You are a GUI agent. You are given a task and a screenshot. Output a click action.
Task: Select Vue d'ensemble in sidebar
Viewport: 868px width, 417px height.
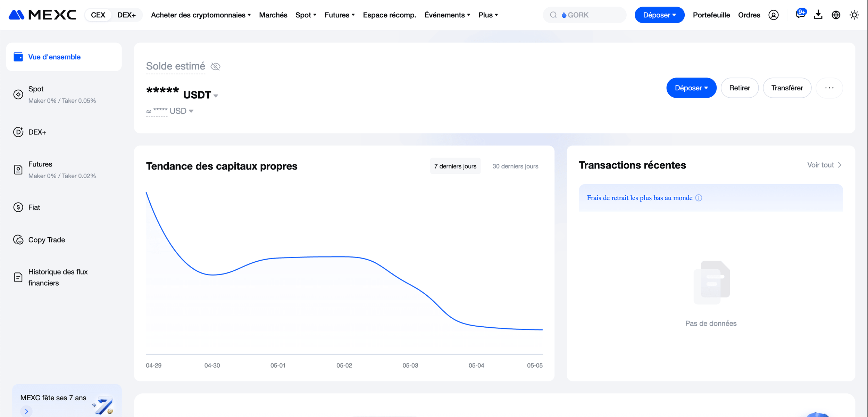coord(64,57)
